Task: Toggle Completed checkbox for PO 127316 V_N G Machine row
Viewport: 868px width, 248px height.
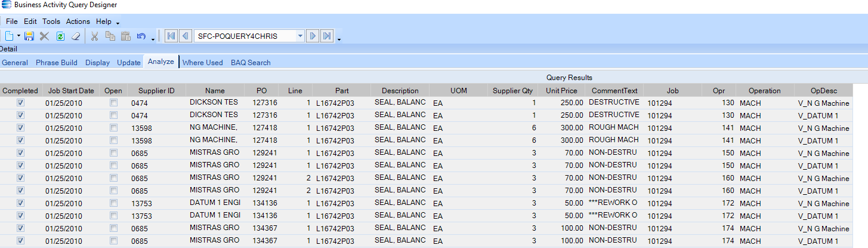Action: click(x=21, y=103)
